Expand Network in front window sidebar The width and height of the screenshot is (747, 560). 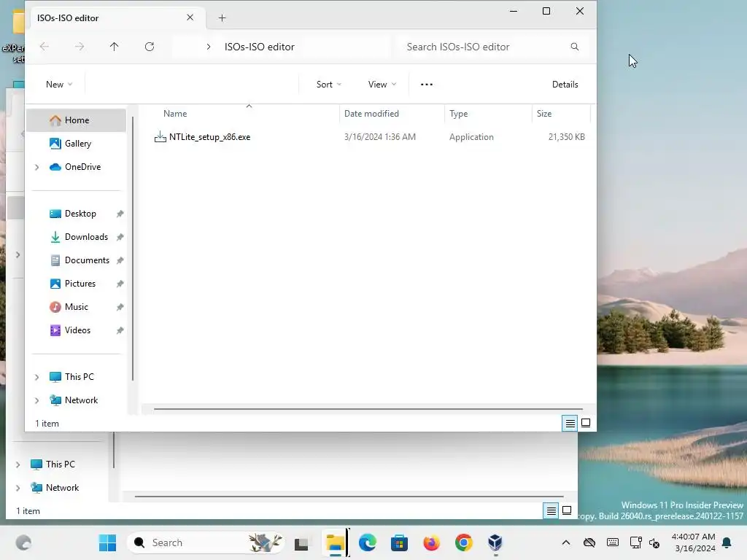click(36, 400)
